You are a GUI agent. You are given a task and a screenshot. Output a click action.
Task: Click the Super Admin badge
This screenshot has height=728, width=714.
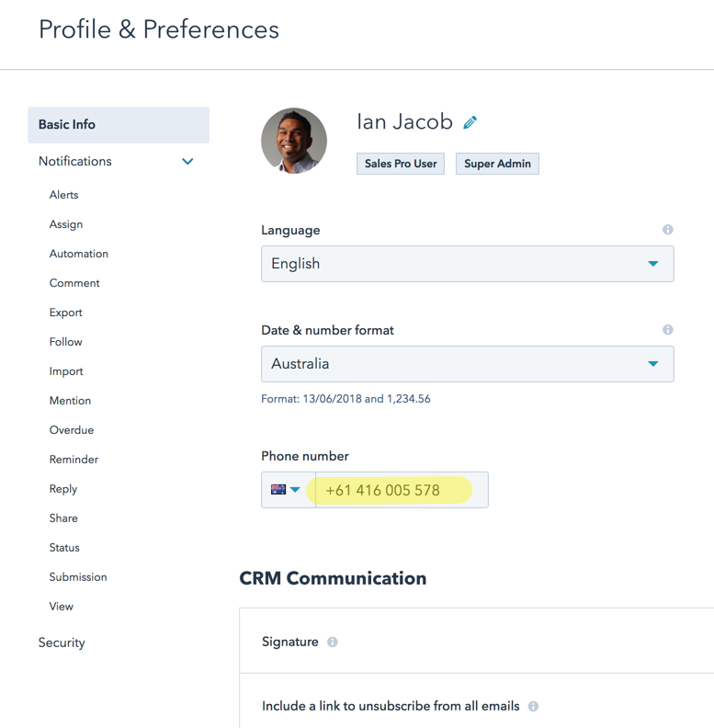[x=498, y=164]
